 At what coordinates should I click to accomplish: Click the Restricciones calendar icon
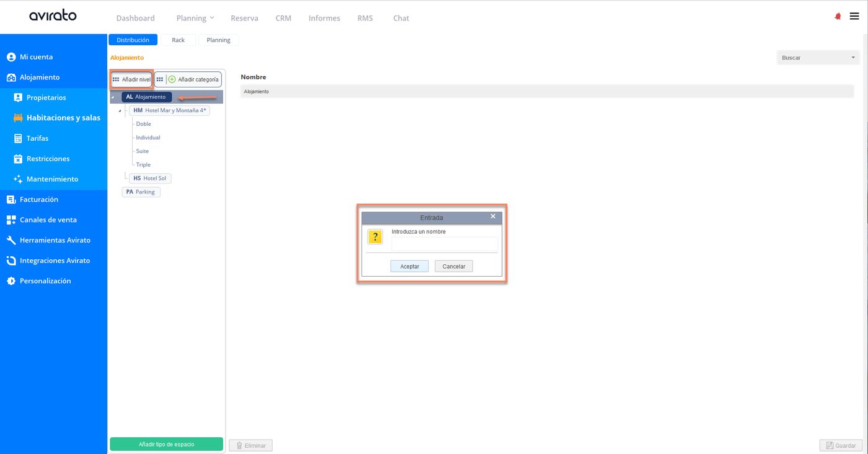(x=18, y=159)
